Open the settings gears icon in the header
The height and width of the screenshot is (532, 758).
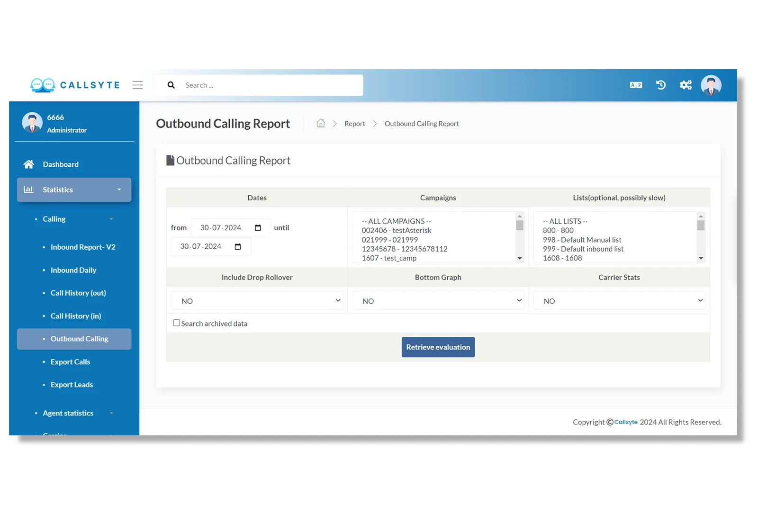tap(686, 85)
